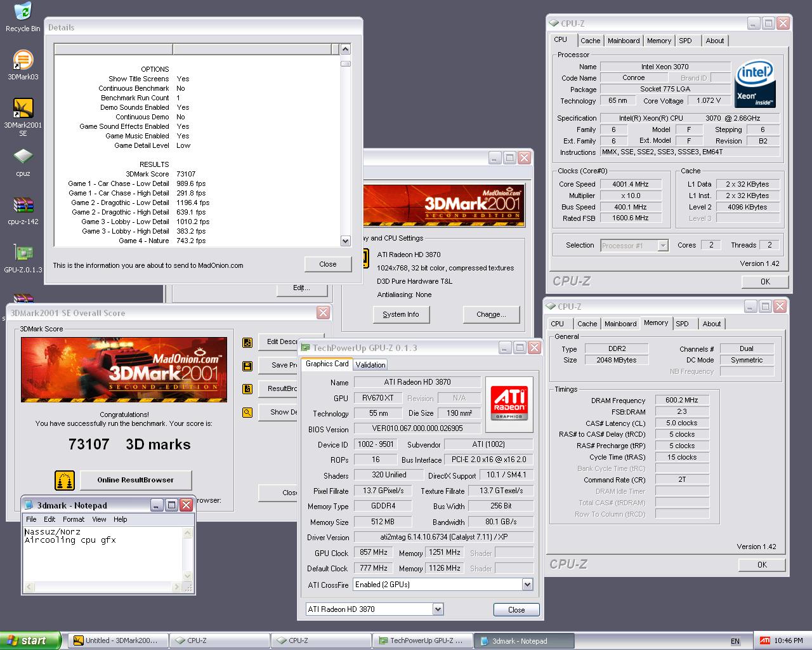Open the cpuz desktop icon

click(23, 162)
